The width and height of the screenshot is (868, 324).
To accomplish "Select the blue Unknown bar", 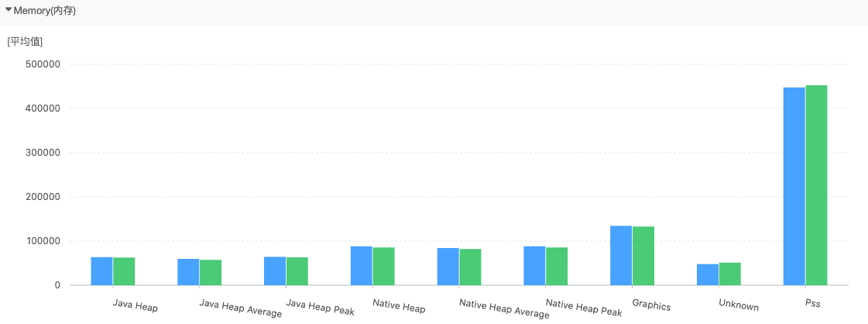I will coord(708,275).
